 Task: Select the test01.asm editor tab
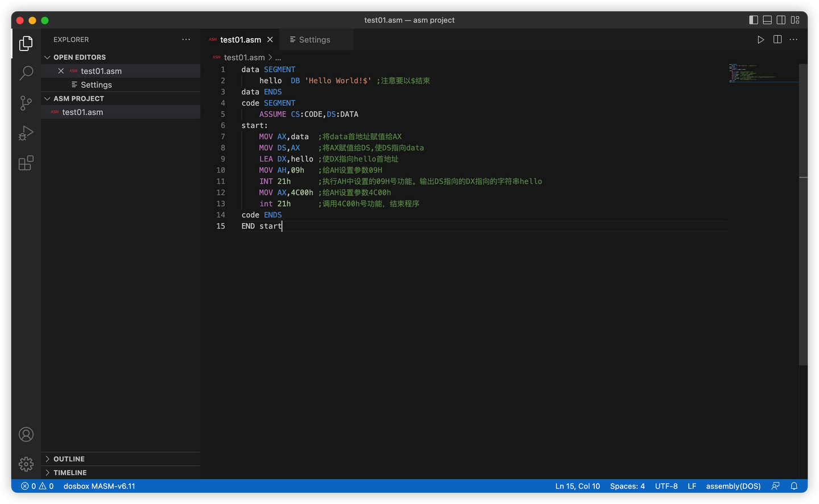pyautogui.click(x=241, y=39)
